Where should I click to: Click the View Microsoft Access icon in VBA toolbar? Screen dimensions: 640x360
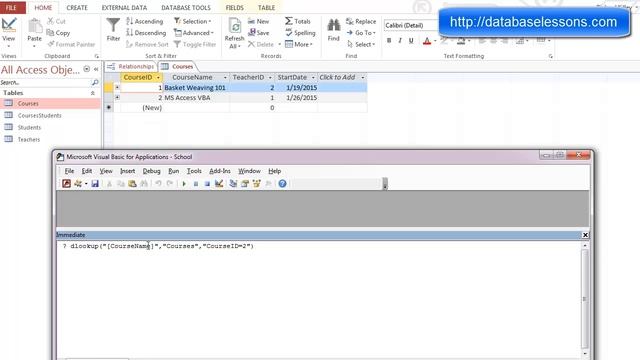tap(66, 184)
